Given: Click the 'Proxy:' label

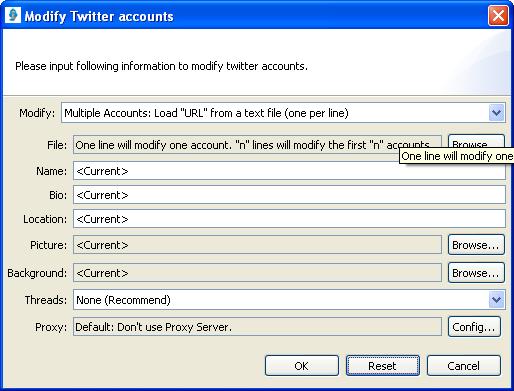Looking at the screenshot, I should pos(51,327).
